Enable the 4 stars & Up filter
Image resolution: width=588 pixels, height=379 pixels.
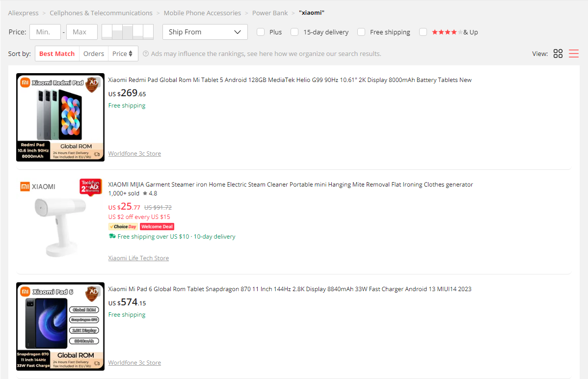(x=423, y=32)
